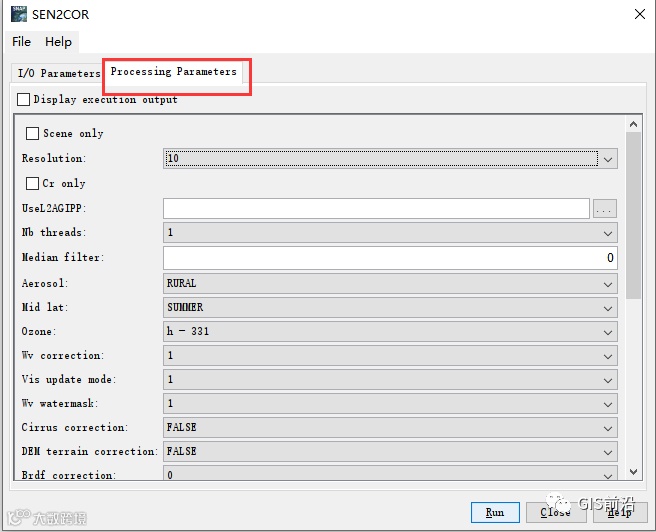Click the Close button at bottom

point(556,512)
